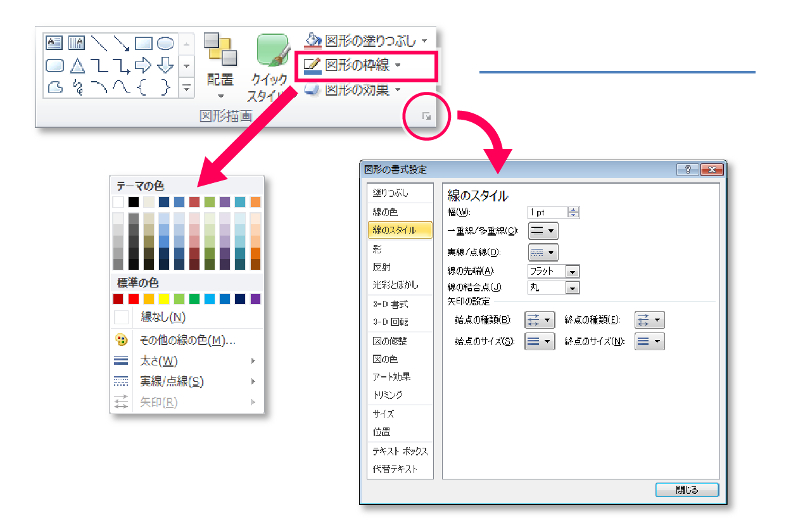The image size is (798, 532).
Task: Increase 幅 width with spinner up arrow
Action: pos(574,210)
